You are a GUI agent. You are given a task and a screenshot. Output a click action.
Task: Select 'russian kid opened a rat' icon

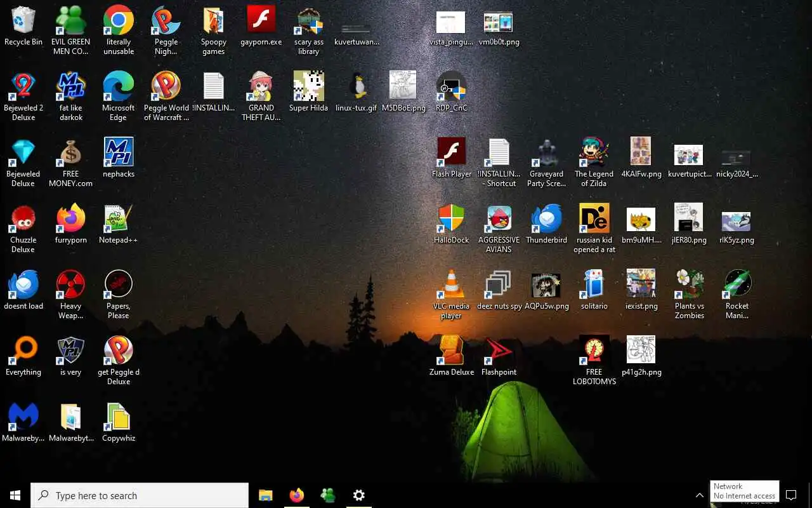click(594, 229)
